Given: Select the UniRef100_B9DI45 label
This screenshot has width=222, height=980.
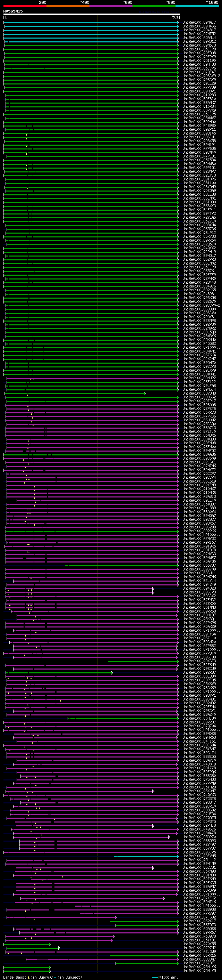Looking at the screenshot, I should pos(199,133).
